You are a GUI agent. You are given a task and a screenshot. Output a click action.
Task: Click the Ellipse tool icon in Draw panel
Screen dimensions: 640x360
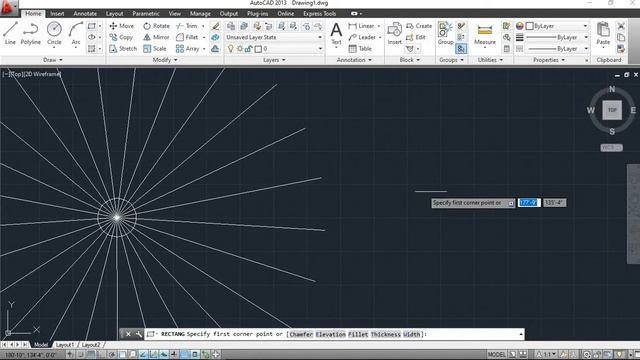[92, 37]
